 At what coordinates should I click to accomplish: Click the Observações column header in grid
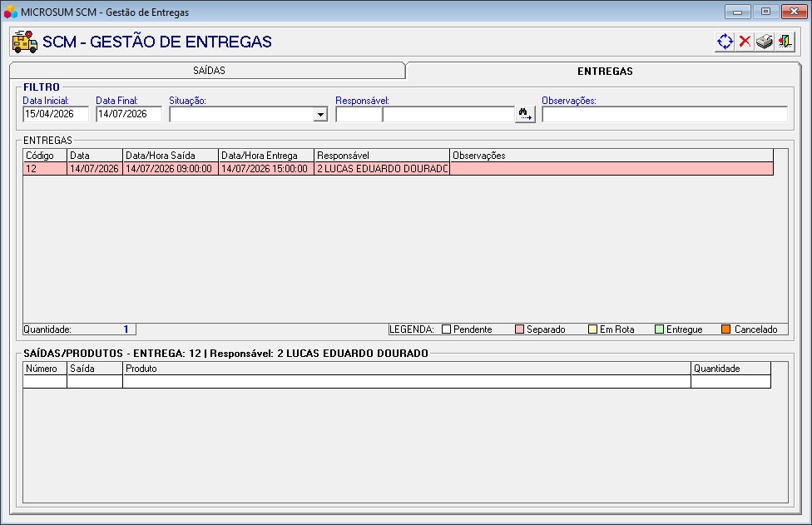pos(611,156)
